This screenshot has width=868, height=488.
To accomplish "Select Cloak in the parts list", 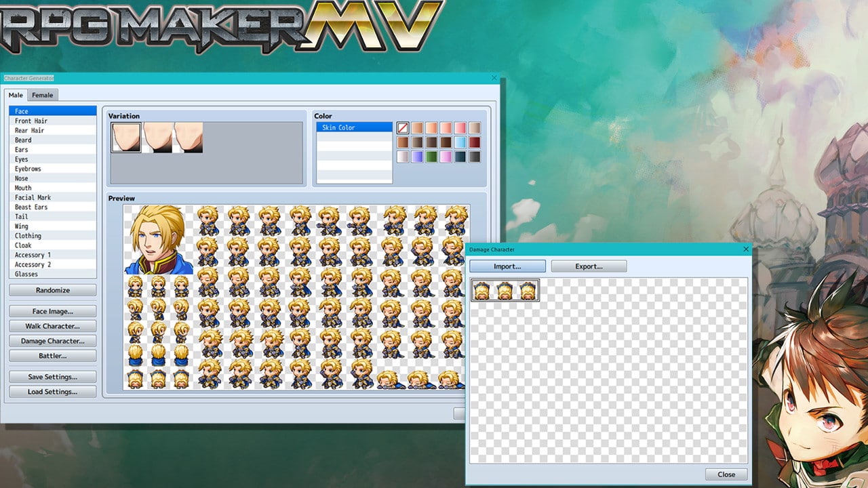I will [x=53, y=245].
